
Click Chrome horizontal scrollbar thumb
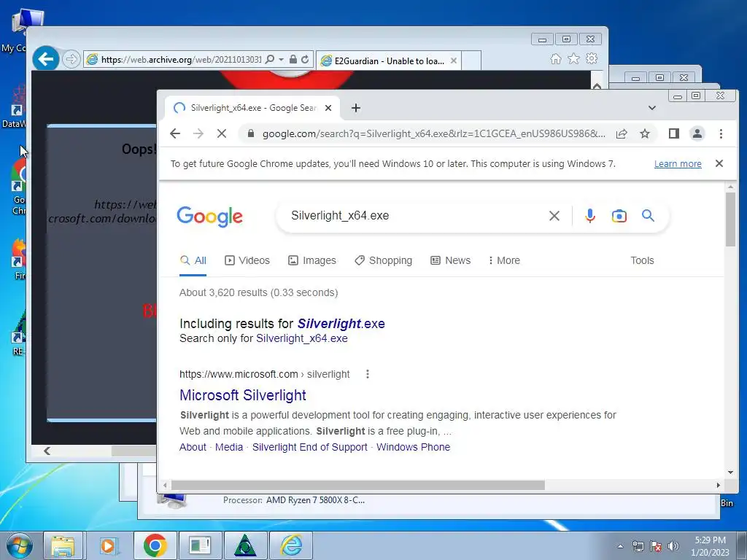coord(357,485)
